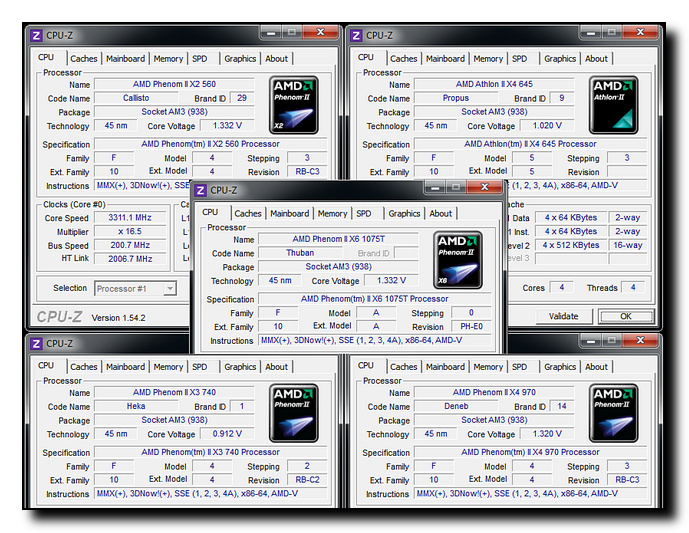Click the Thuban code name field
Viewport: 689px width, 533px height.
tap(301, 253)
